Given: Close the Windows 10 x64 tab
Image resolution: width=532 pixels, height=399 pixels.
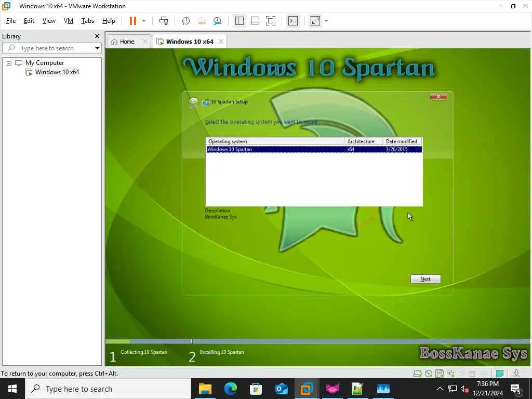Looking at the screenshot, I should coord(221,42).
